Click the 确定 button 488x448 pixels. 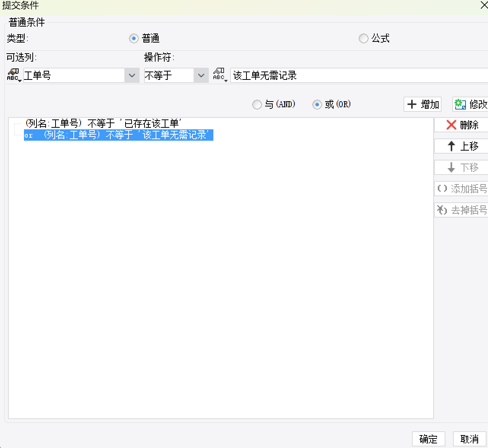pos(429,439)
